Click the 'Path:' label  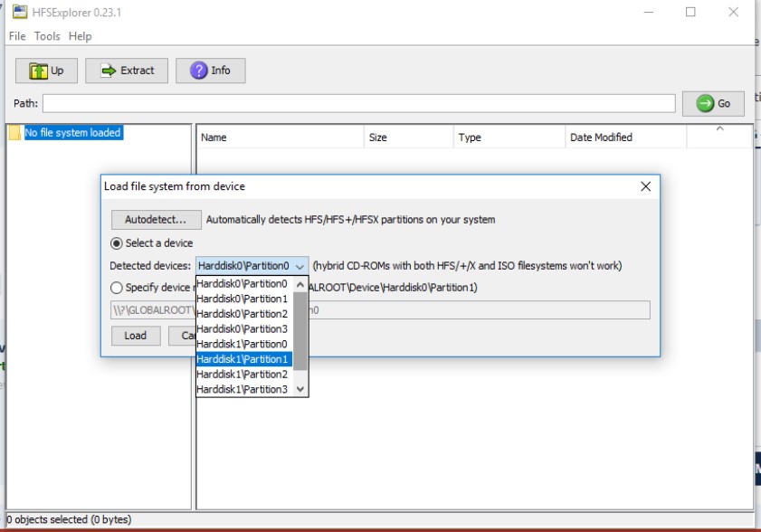[25, 103]
